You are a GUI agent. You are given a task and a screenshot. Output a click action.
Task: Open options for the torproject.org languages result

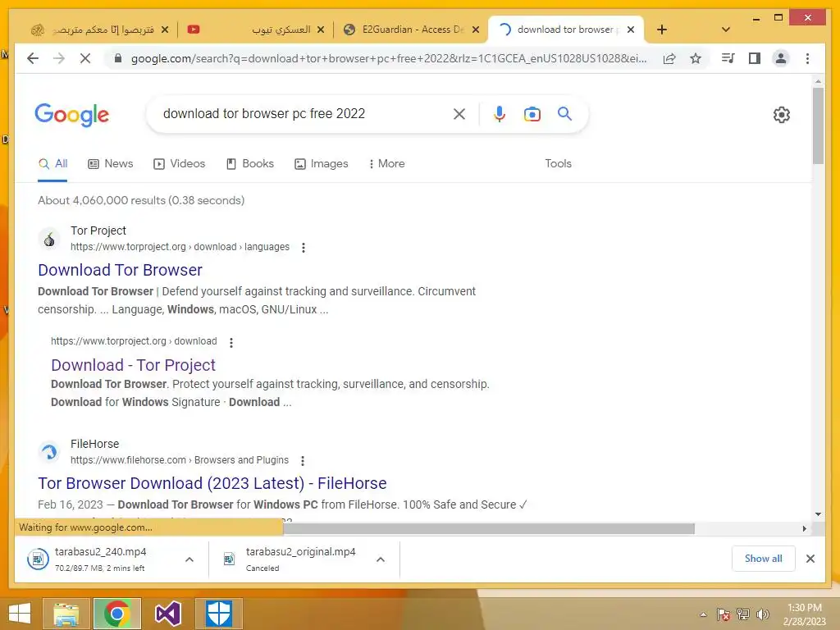pos(304,248)
